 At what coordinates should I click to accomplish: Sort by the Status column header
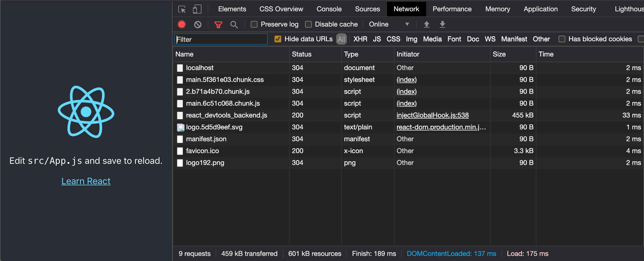click(315, 54)
